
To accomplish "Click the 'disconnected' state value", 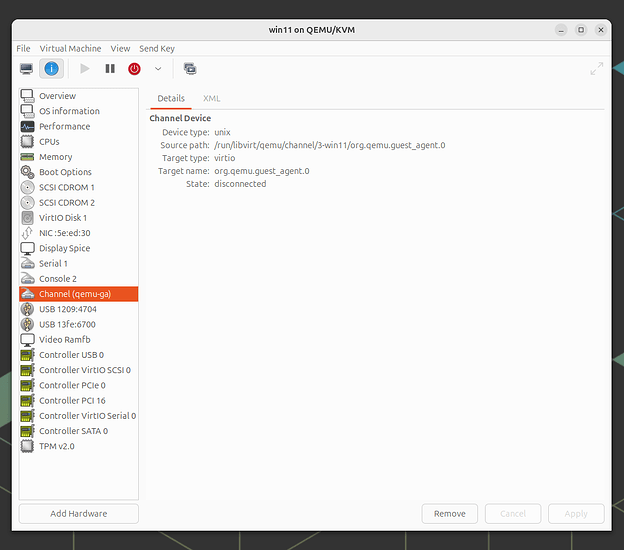I will click(240, 184).
